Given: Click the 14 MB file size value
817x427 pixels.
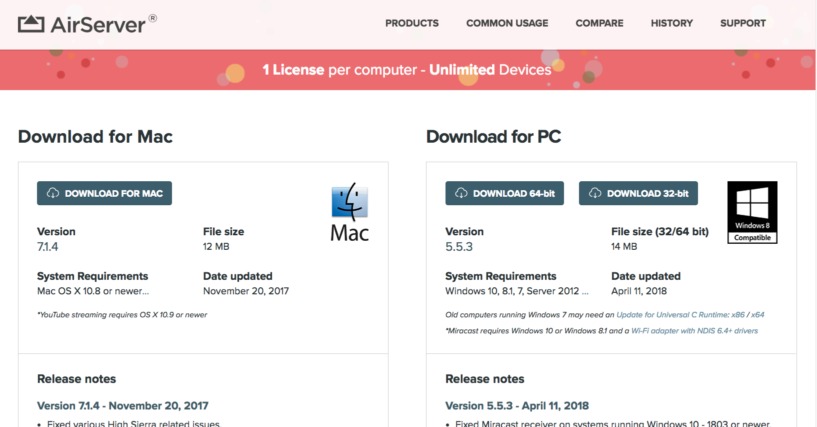Looking at the screenshot, I should [x=624, y=246].
